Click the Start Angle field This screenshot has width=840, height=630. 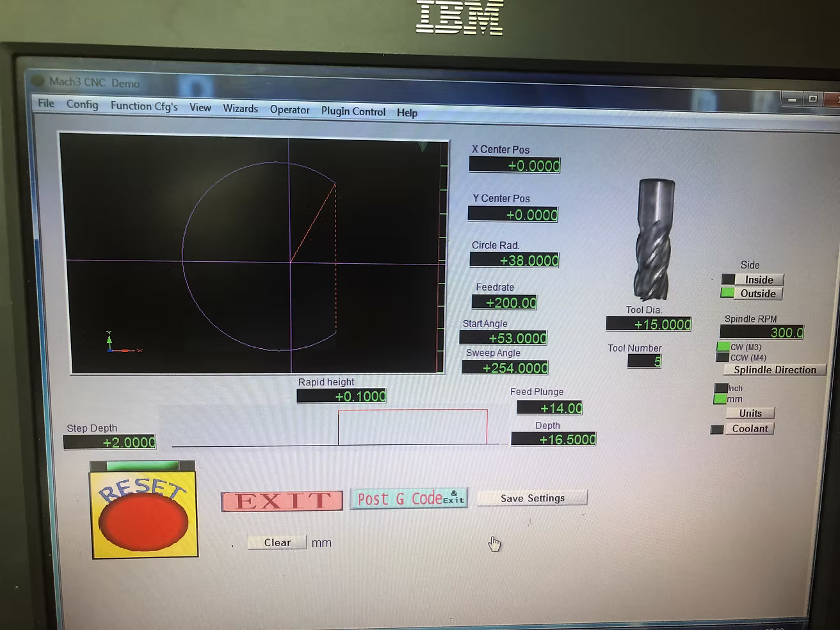503,337
